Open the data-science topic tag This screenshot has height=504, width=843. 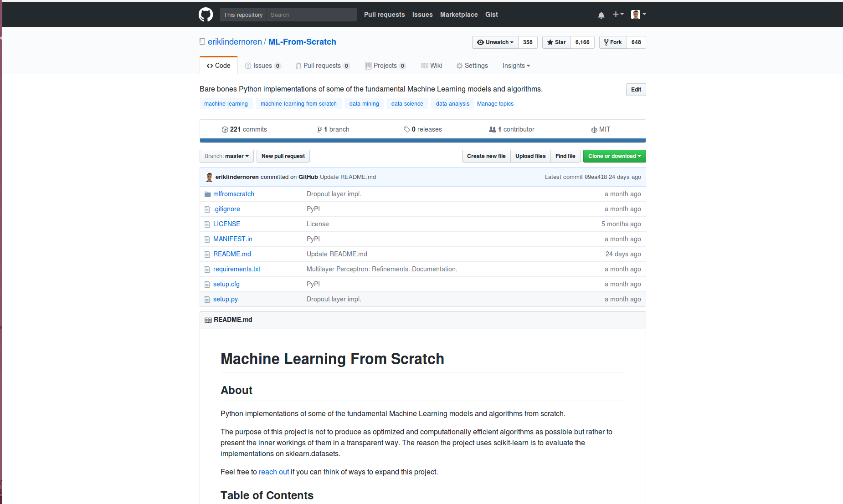[x=407, y=104]
